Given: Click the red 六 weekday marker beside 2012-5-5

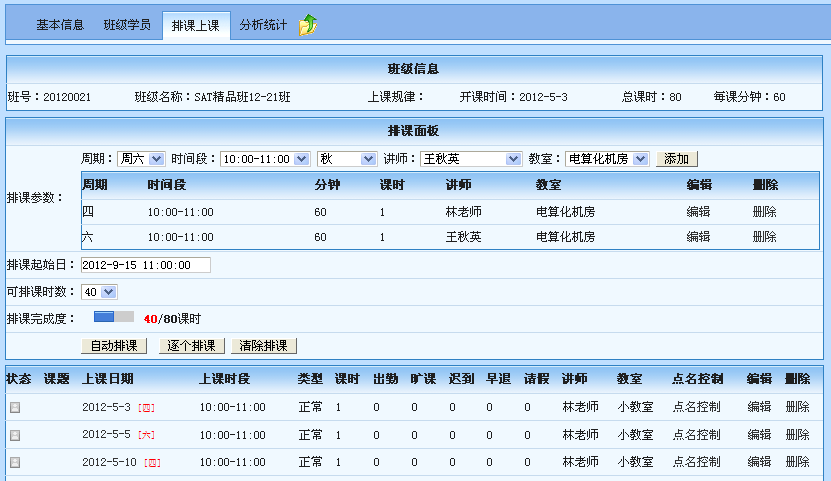Looking at the screenshot, I should [x=146, y=435].
